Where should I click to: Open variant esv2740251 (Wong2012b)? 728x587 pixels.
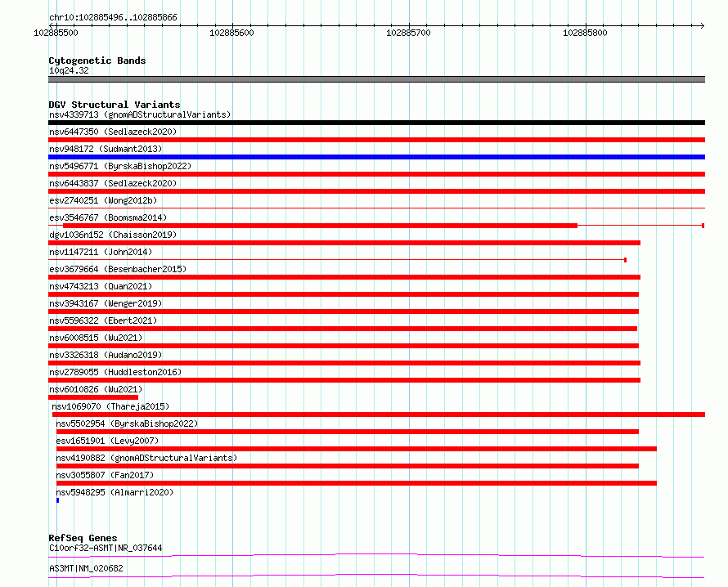[x=103, y=200]
